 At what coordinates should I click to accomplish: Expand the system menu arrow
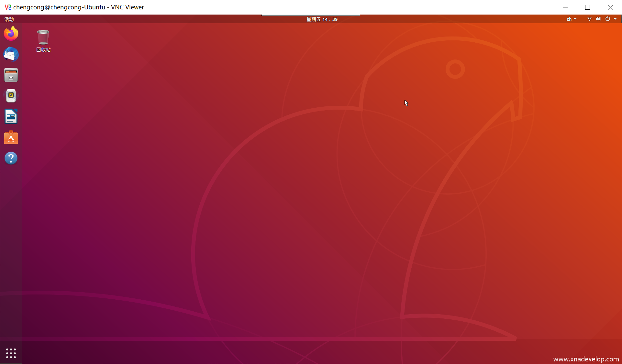click(615, 19)
